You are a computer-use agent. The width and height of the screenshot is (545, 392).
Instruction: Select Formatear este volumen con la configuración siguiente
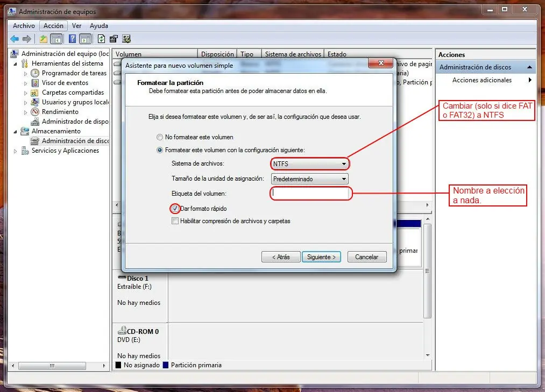160,150
